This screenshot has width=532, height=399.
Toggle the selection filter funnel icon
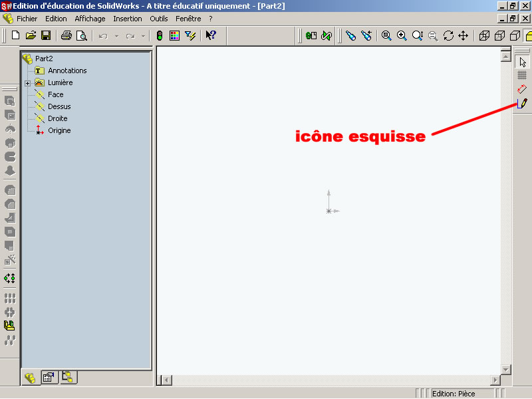click(x=190, y=35)
